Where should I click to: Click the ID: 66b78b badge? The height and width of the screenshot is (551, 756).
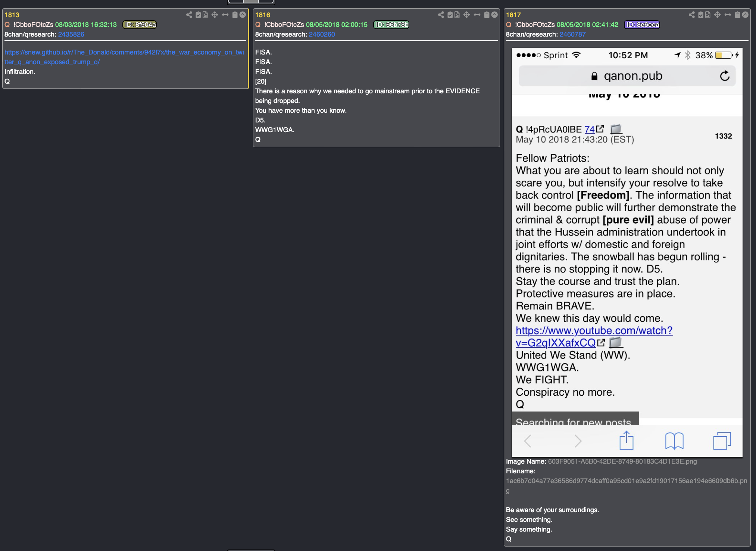[391, 25]
